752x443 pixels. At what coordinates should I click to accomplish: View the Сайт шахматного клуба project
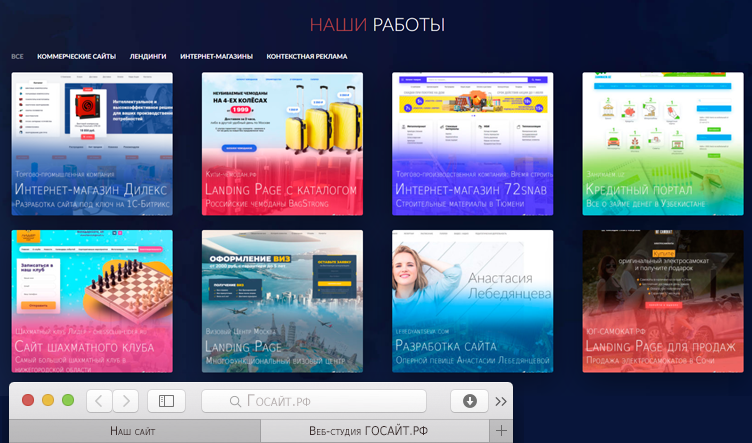[92, 301]
